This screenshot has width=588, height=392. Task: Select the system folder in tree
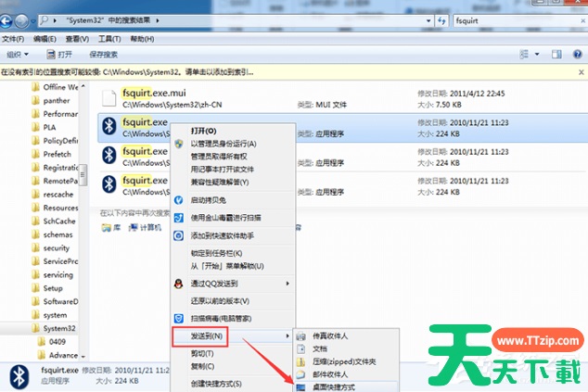[x=50, y=315]
